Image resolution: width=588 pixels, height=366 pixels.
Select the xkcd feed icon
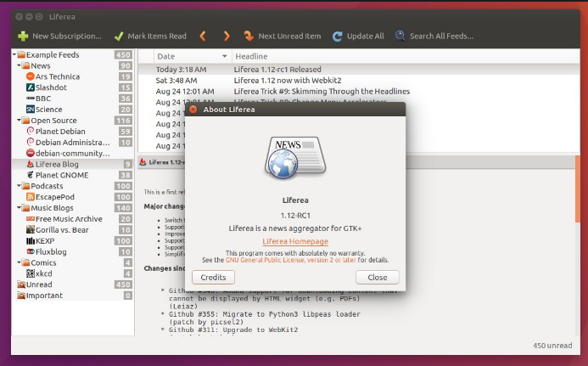tap(31, 273)
